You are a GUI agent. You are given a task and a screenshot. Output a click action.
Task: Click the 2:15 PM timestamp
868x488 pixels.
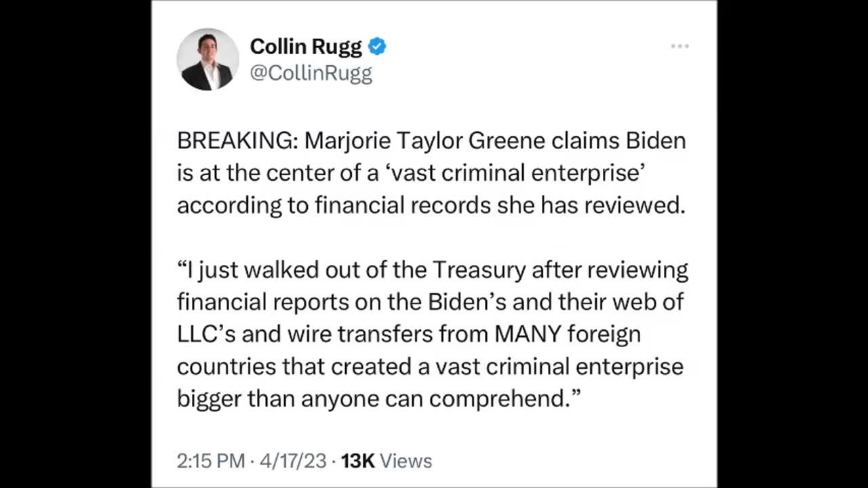[211, 461]
